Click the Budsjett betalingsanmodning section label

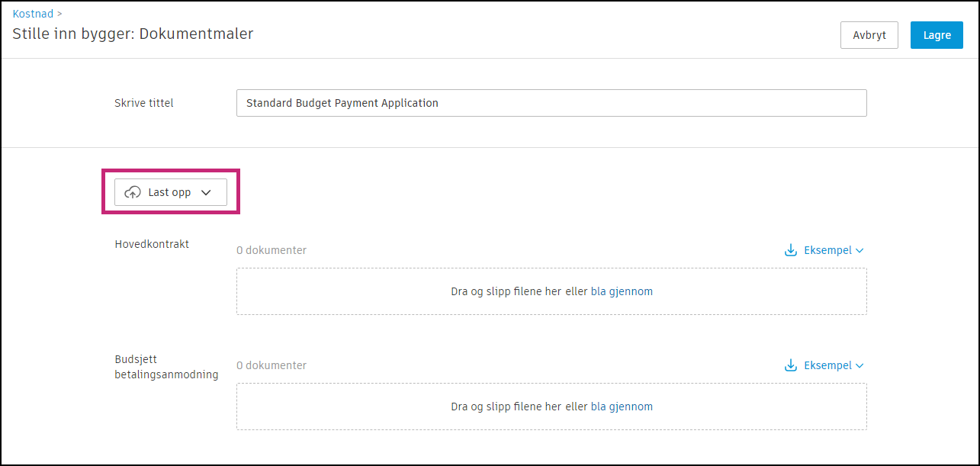pos(166,367)
